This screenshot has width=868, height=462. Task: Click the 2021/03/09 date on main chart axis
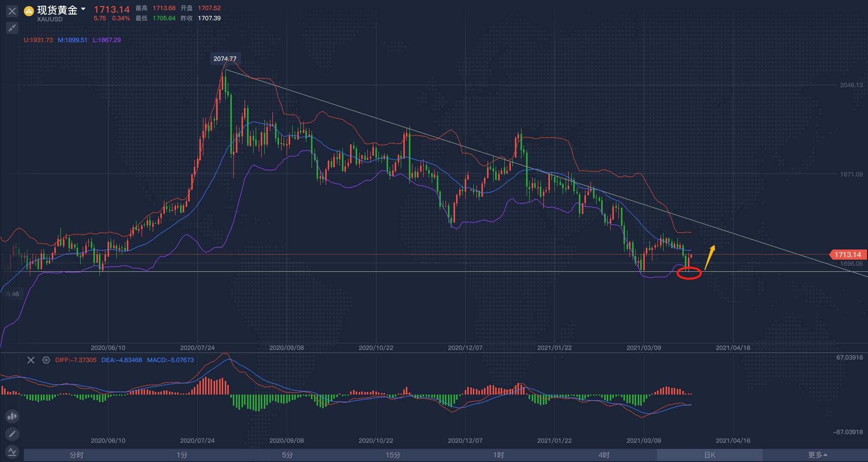[644, 348]
